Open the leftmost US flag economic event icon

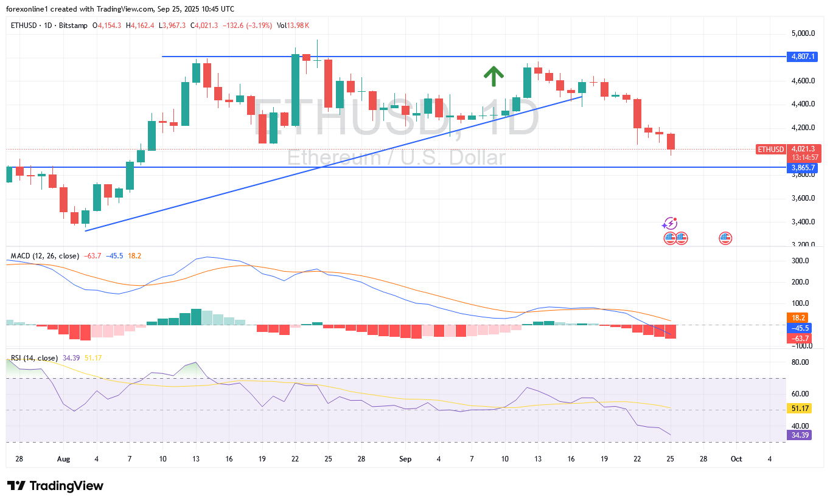pyautogui.click(x=671, y=238)
